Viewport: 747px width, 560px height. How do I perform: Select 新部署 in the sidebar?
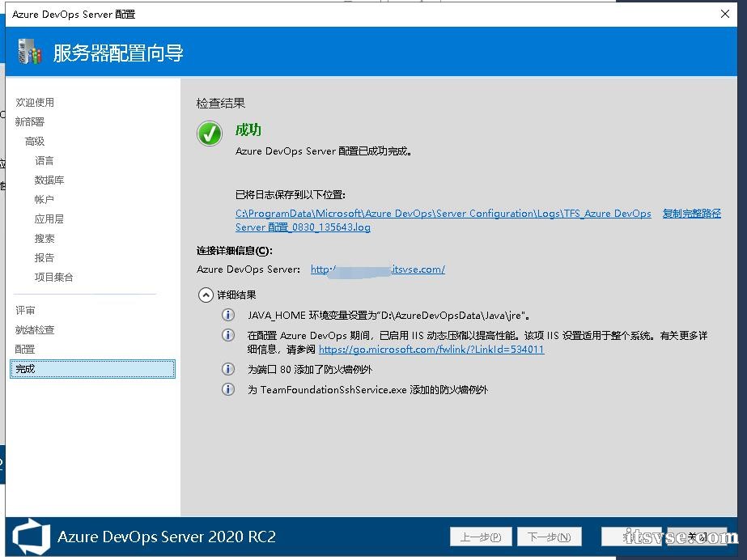29,122
